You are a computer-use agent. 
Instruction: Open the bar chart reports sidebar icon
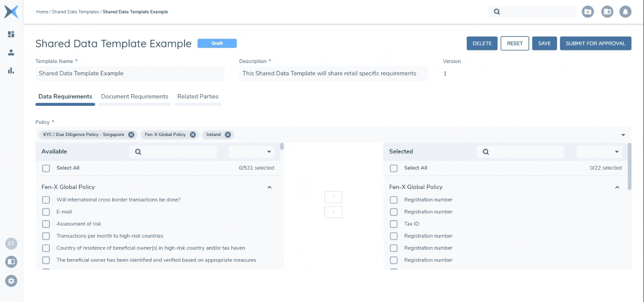[x=11, y=71]
